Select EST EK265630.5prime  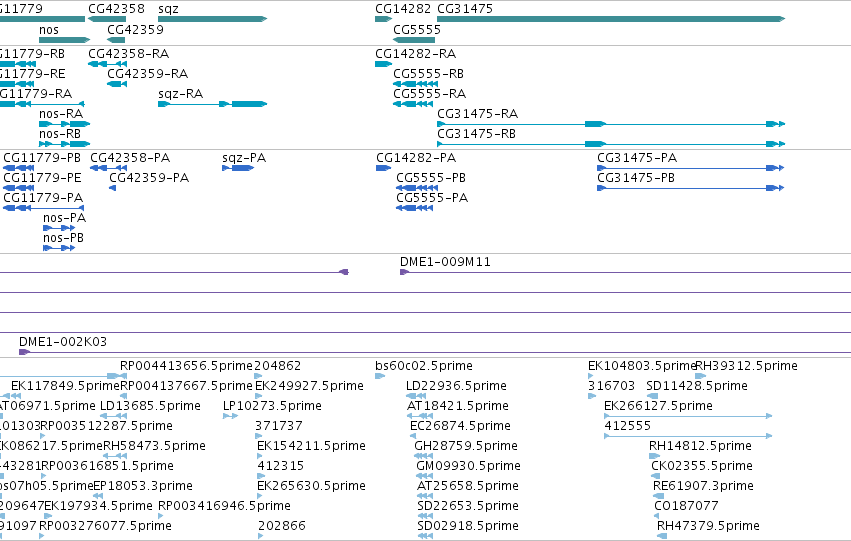pyautogui.click(x=312, y=486)
